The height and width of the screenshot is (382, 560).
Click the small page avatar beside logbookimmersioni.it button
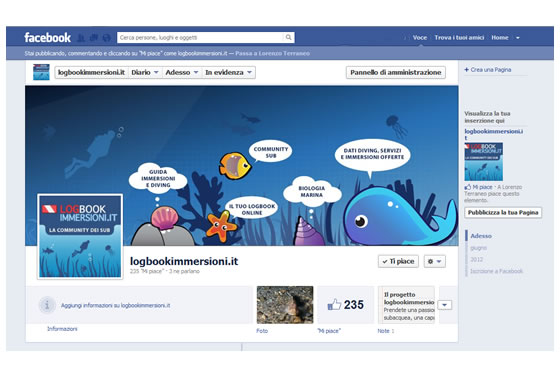(x=41, y=72)
